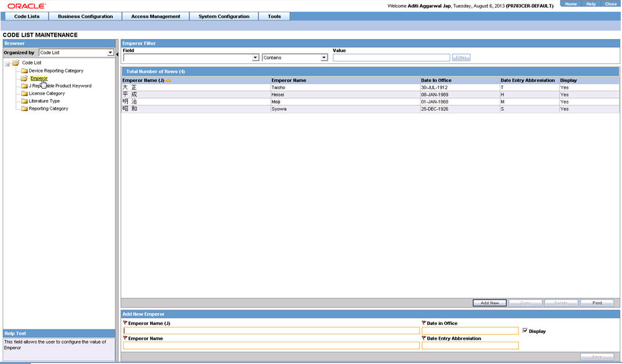Open the Business Configuration menu
This screenshot has width=622, height=364.
click(85, 16)
